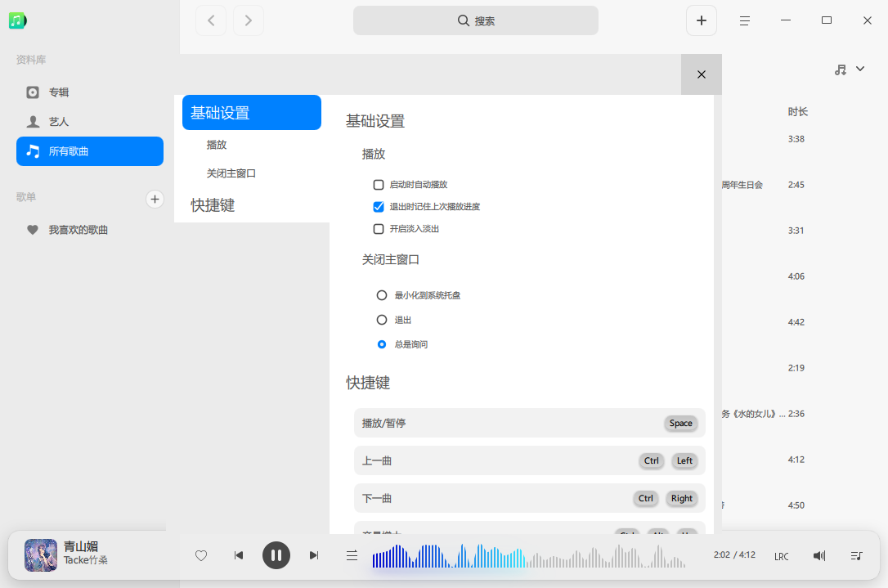Go back with the left arrow button
Image resolution: width=888 pixels, height=588 pixels.
click(x=211, y=20)
